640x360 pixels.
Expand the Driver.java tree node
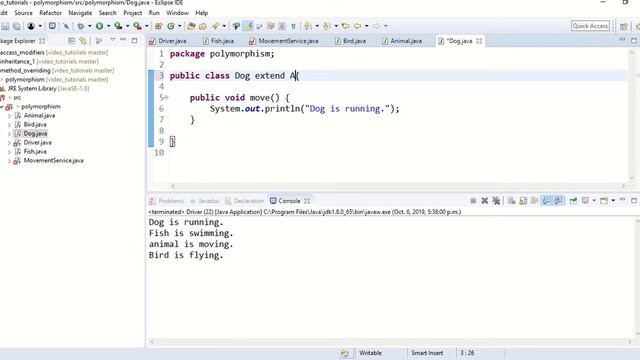pyautogui.click(x=9, y=143)
